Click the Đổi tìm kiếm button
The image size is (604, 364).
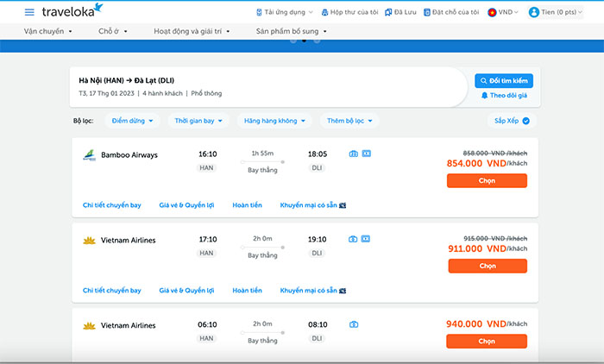[504, 81]
